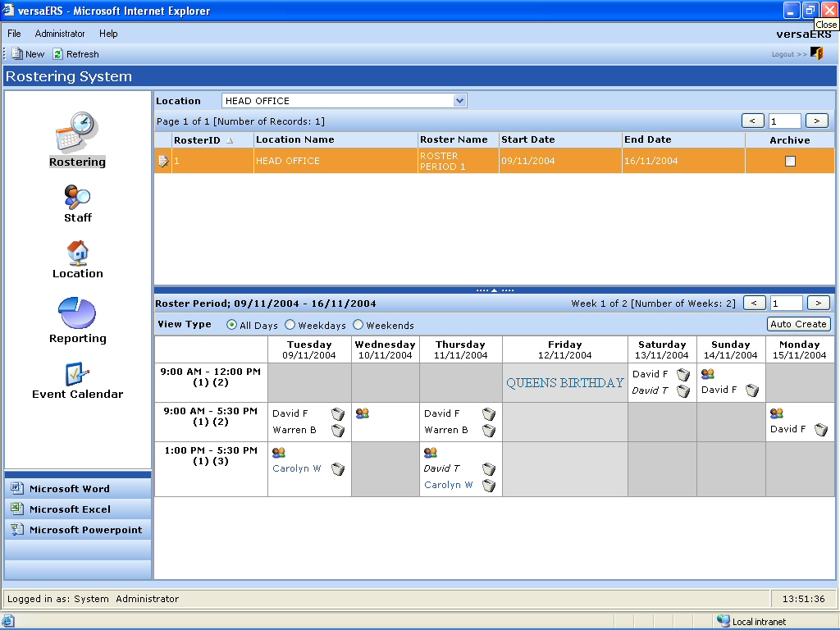Go to next roster list page
This screenshot has width=840, height=630.
pyautogui.click(x=817, y=121)
